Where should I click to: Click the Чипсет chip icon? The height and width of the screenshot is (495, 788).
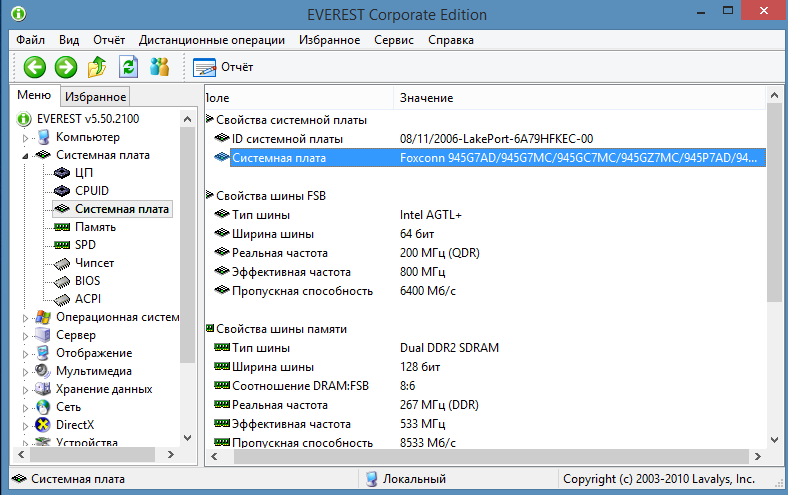click(62, 263)
